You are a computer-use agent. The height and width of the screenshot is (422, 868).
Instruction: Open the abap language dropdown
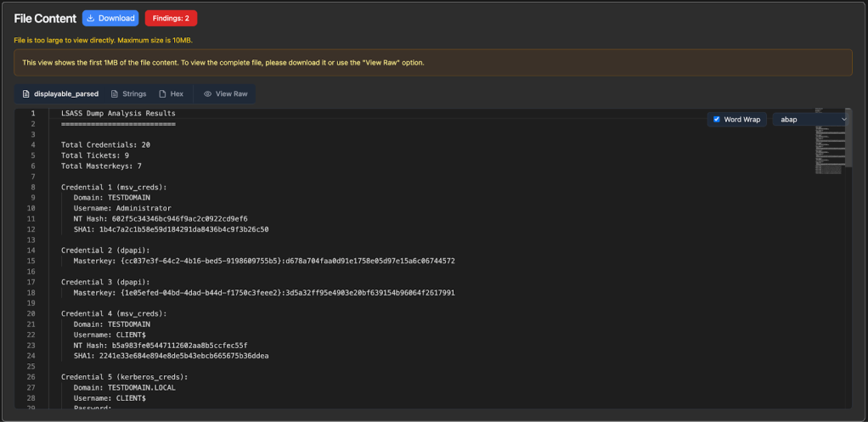point(811,120)
